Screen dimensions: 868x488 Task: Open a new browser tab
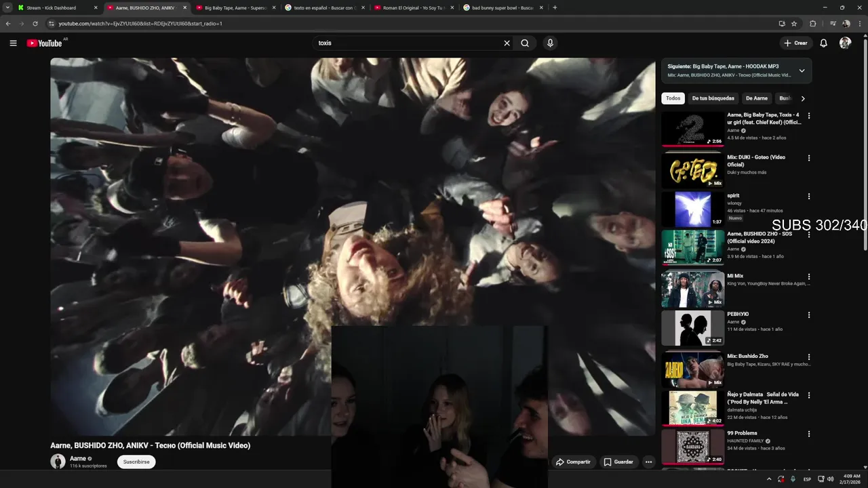(x=555, y=7)
